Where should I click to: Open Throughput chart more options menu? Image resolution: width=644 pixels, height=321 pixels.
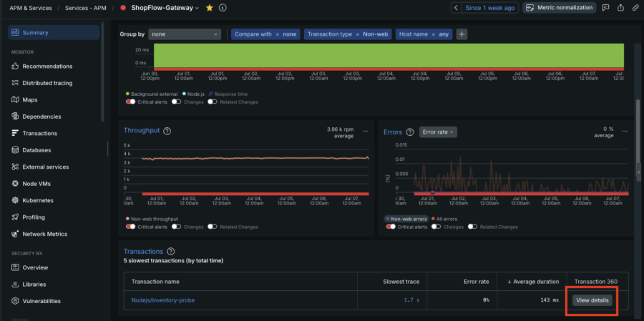365,131
